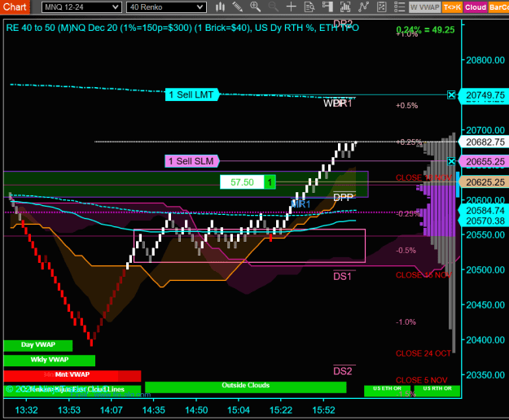Click the Wkly VWAP status bar
This screenshot has height=420, width=509.
tap(50, 360)
